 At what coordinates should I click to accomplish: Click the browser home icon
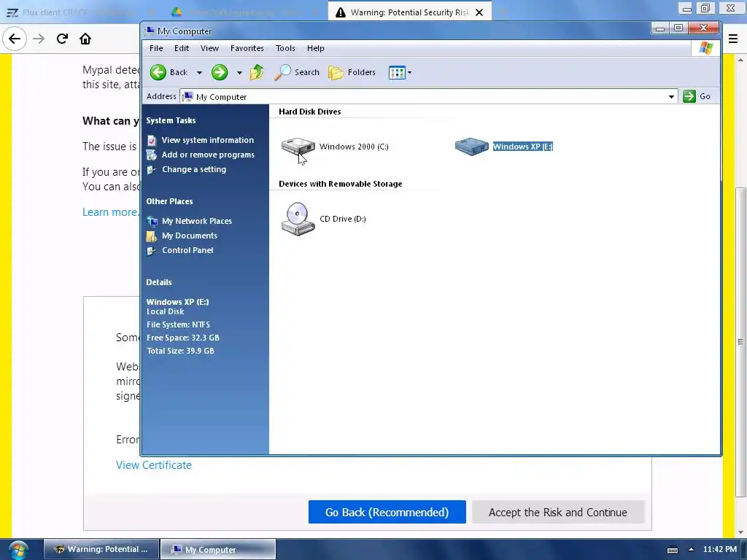pos(85,39)
